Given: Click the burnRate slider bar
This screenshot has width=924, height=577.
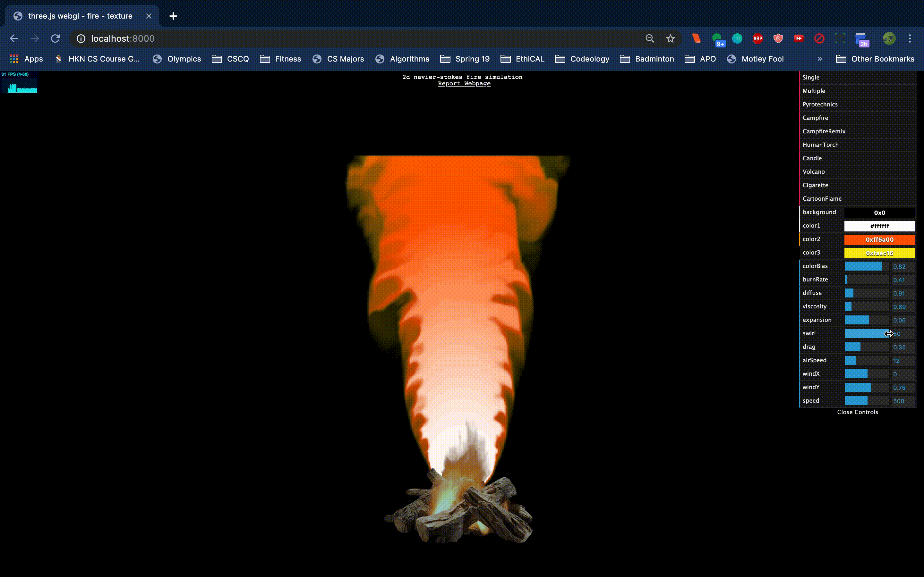Looking at the screenshot, I should coord(867,280).
